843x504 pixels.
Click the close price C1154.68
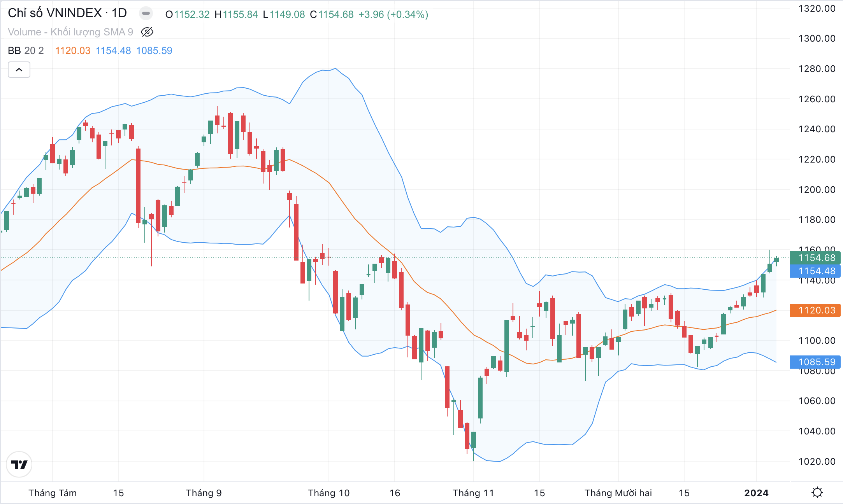pyautogui.click(x=332, y=14)
